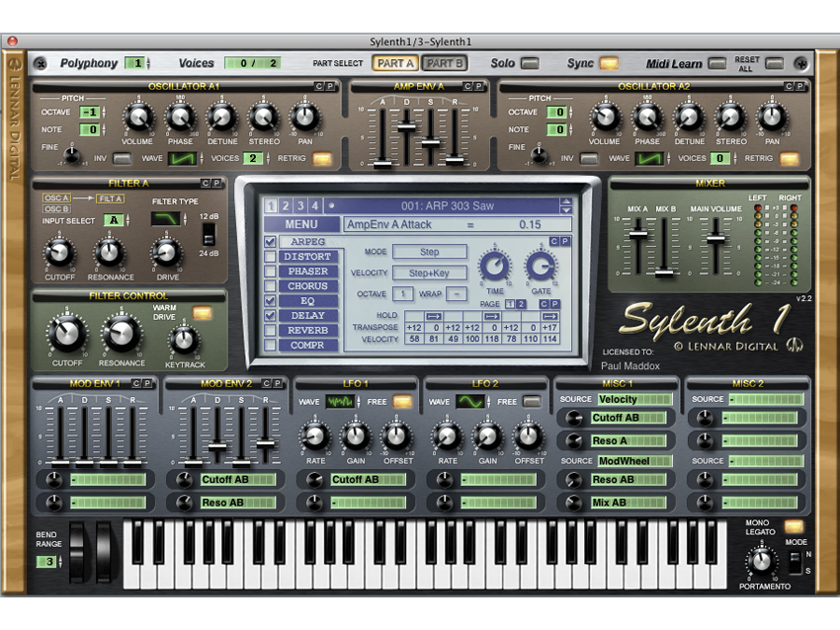Viewport: 840px width, 630px height.
Task: Toggle the Sync button
Action: pyautogui.click(x=609, y=64)
